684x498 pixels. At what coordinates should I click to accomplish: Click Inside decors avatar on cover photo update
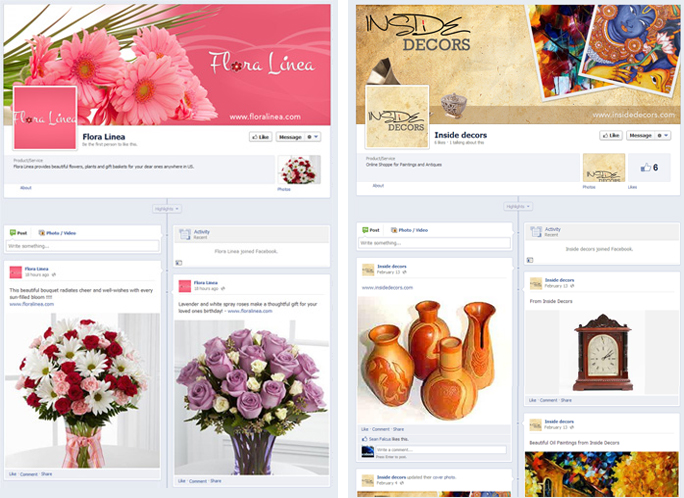click(368, 480)
